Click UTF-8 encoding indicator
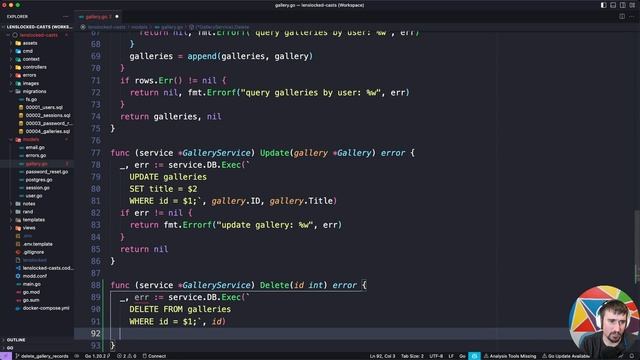 tap(436, 356)
